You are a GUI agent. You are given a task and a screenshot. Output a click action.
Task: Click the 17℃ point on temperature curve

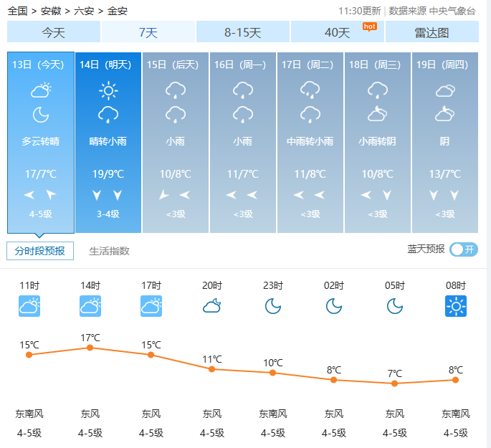(x=90, y=348)
